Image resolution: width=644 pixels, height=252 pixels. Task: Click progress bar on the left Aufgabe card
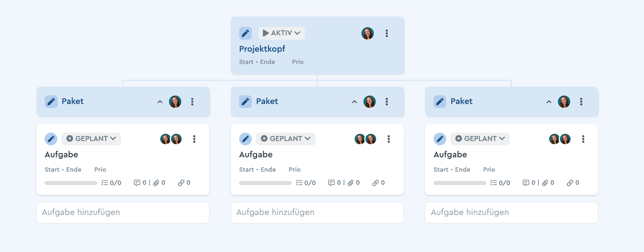click(71, 183)
